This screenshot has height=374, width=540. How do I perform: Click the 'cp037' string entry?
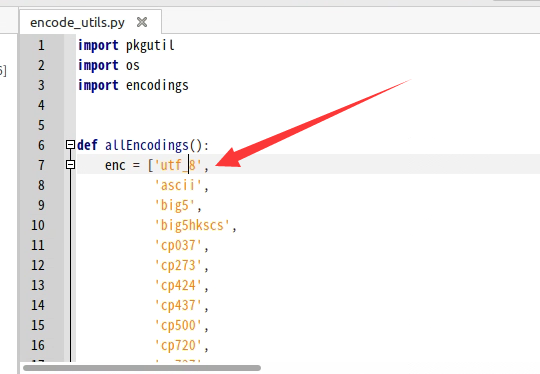tap(178, 245)
